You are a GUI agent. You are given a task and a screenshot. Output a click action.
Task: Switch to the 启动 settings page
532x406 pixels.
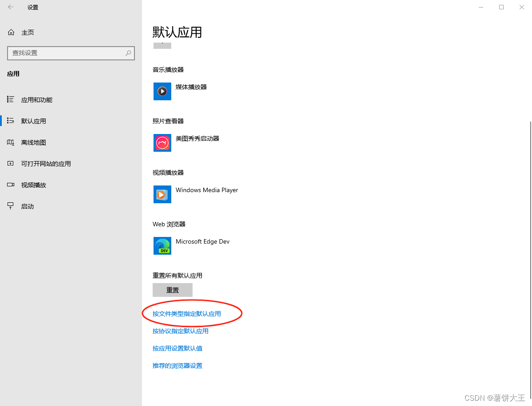pyautogui.click(x=28, y=206)
